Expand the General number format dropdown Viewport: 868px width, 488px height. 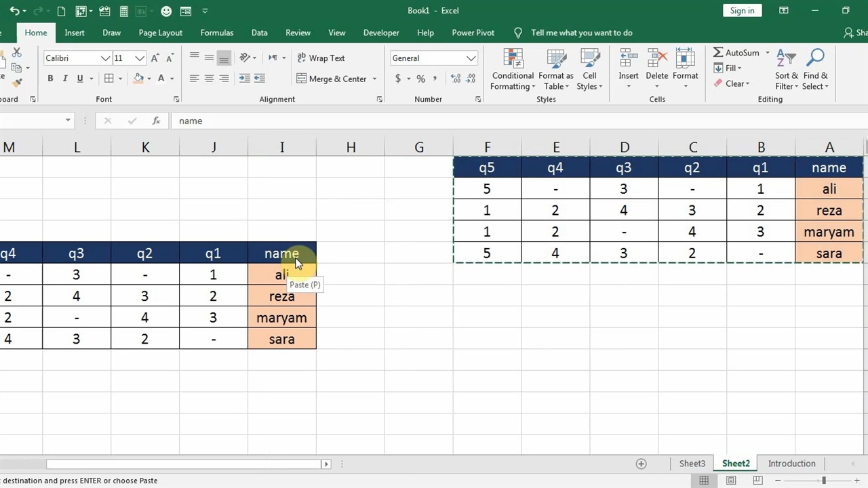coord(471,58)
